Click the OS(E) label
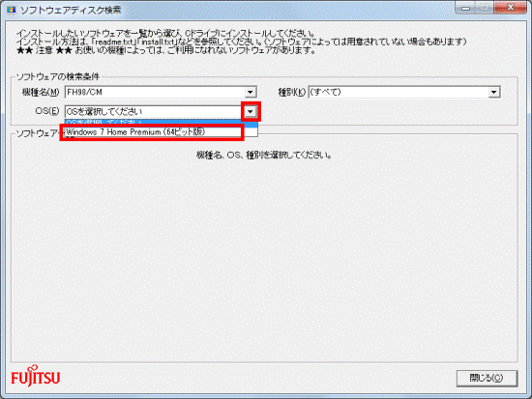This screenshot has height=399, width=532. [47, 111]
